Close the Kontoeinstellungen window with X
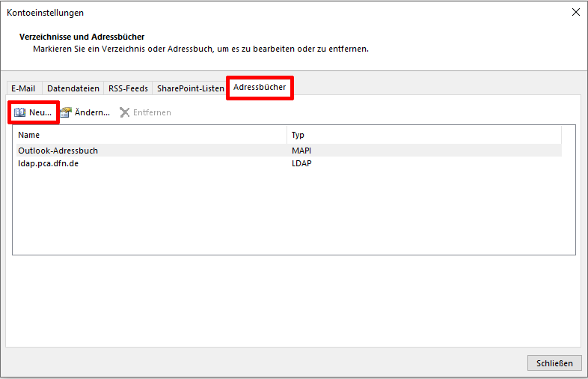 click(575, 12)
